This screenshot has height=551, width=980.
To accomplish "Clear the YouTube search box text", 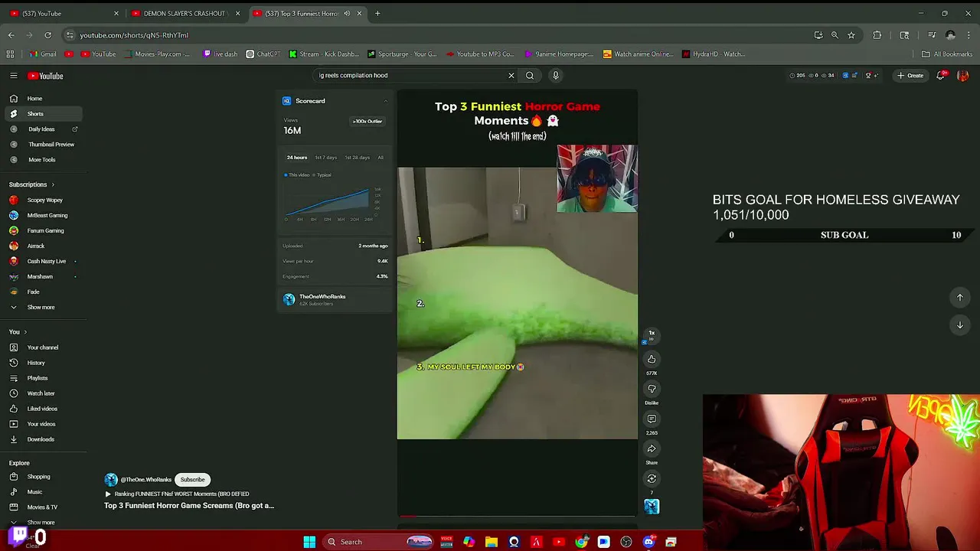I will (x=511, y=75).
